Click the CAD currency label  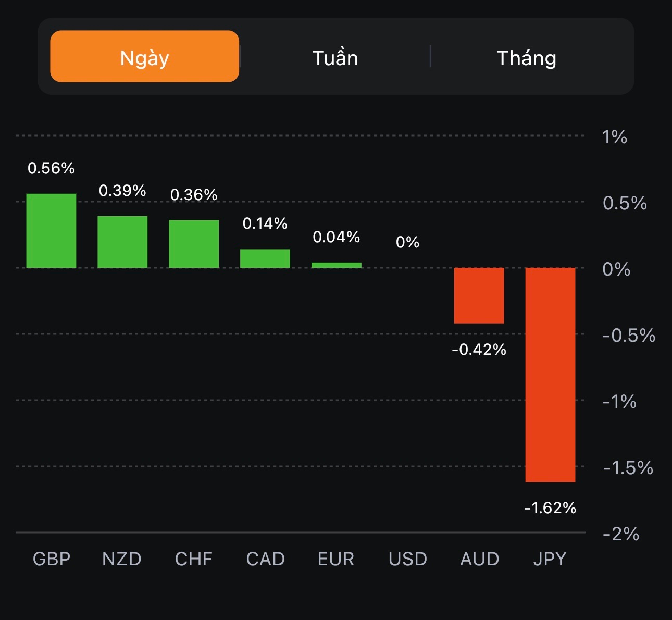[x=265, y=559]
